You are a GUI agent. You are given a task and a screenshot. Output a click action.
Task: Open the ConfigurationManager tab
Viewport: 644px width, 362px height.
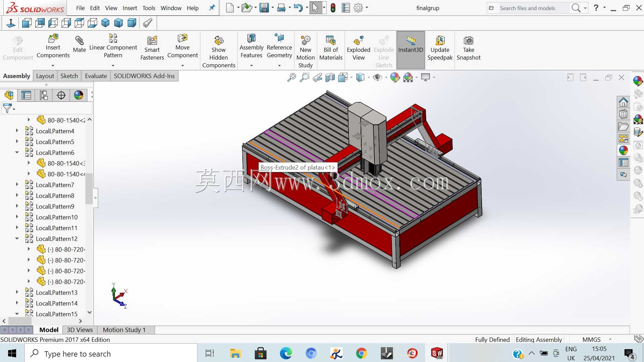click(x=44, y=95)
